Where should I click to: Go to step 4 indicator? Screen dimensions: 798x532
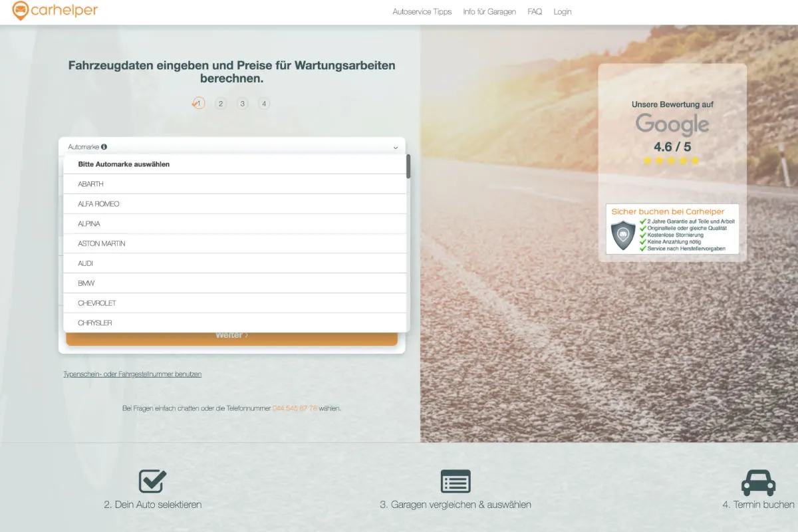point(264,104)
